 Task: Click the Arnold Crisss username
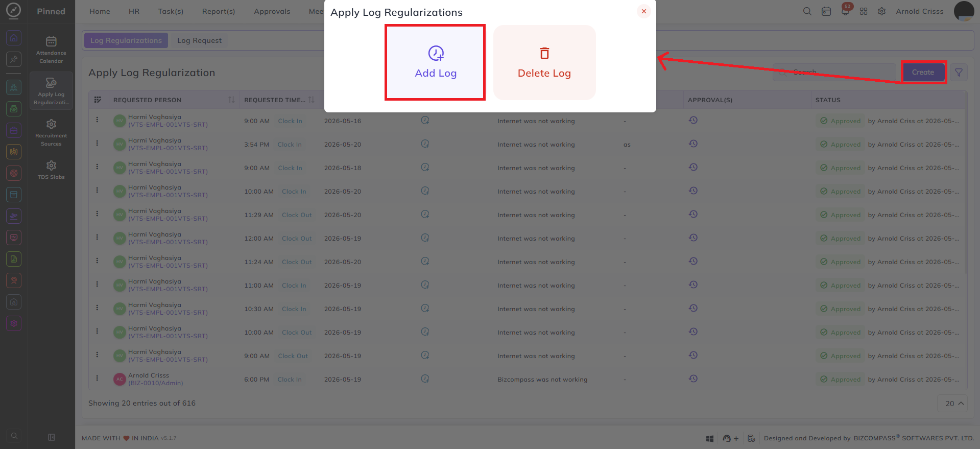tap(919, 11)
